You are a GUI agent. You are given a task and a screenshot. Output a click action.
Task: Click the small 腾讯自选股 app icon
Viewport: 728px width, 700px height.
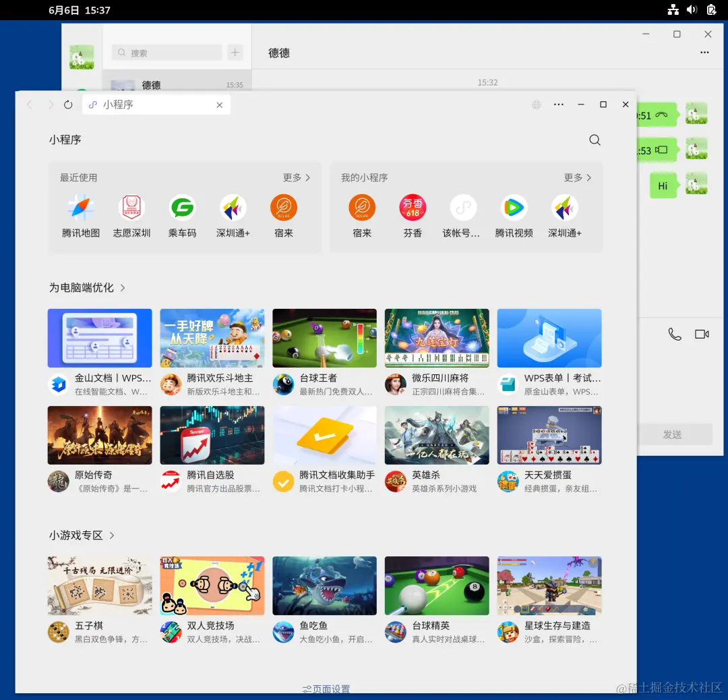(171, 482)
